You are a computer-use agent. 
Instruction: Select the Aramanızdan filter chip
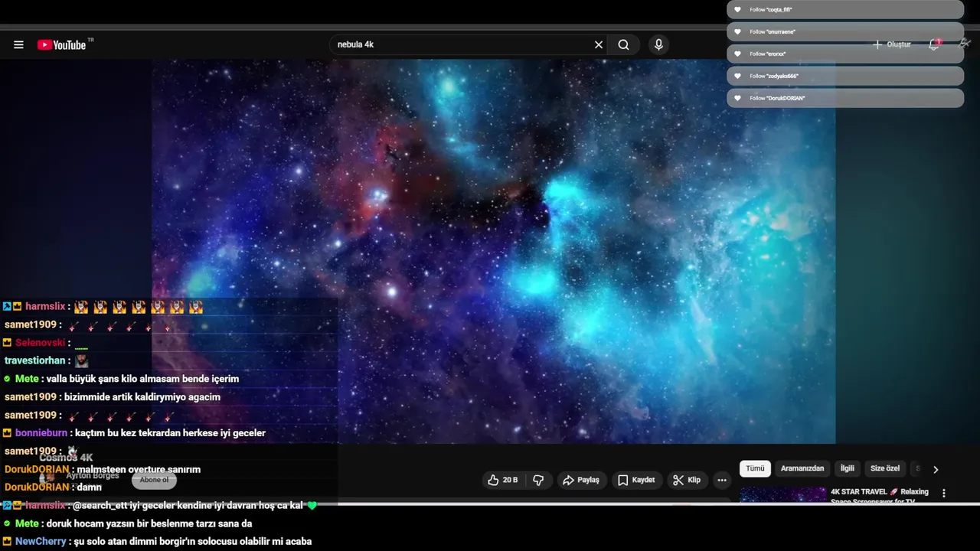point(802,468)
